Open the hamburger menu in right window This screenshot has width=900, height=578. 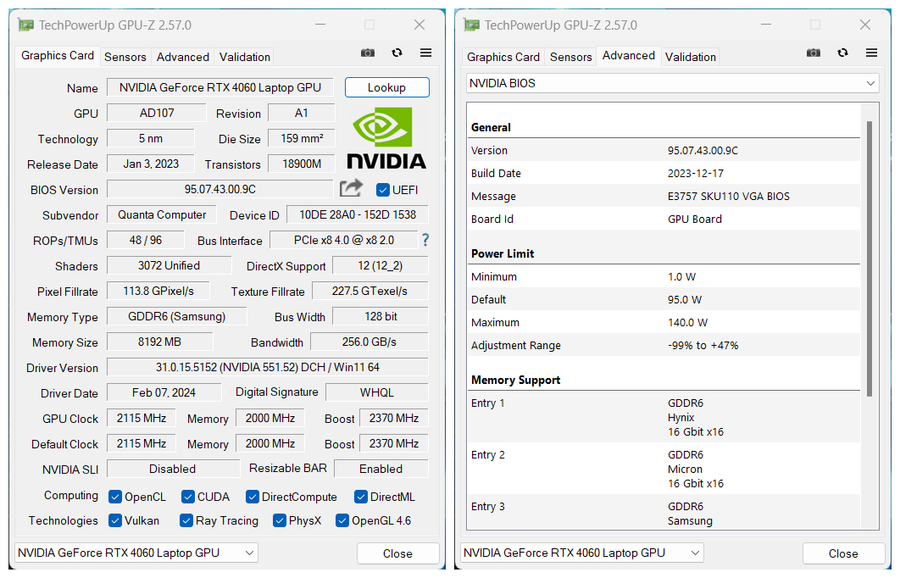(872, 53)
